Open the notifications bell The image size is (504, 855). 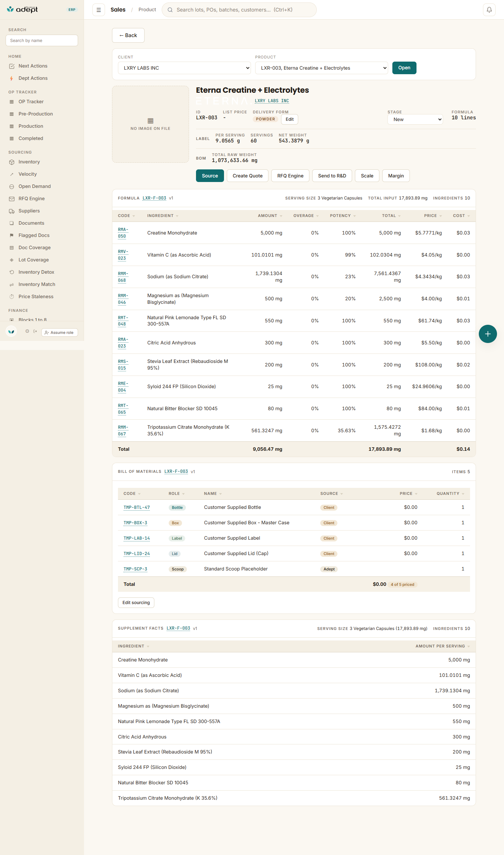coord(489,10)
